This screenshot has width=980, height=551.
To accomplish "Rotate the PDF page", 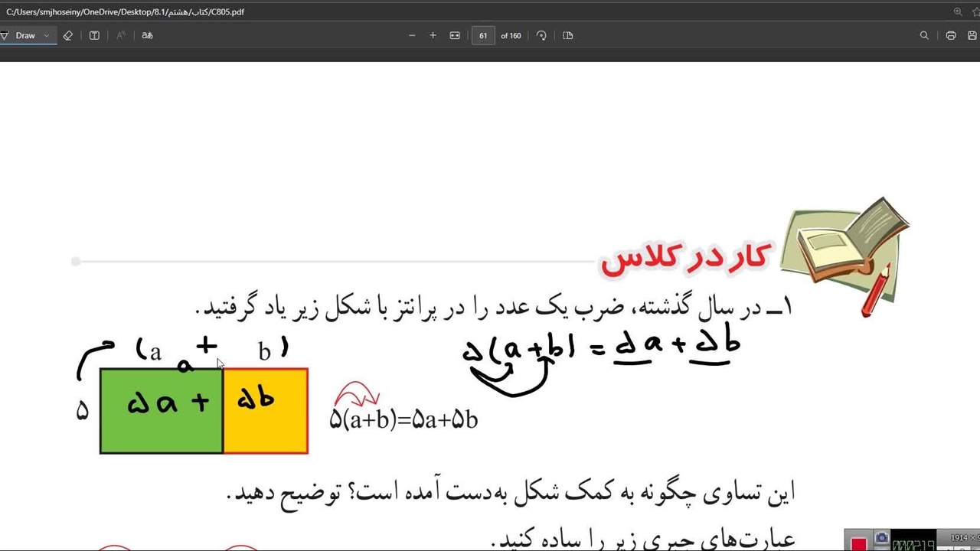I will pyautogui.click(x=541, y=36).
